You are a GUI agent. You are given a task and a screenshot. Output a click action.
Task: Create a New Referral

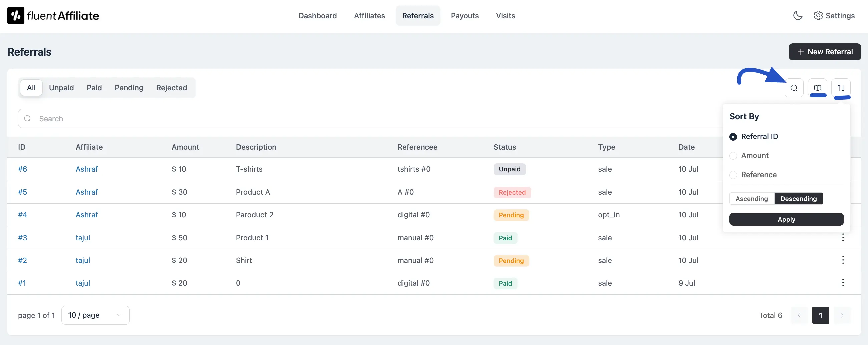click(825, 51)
